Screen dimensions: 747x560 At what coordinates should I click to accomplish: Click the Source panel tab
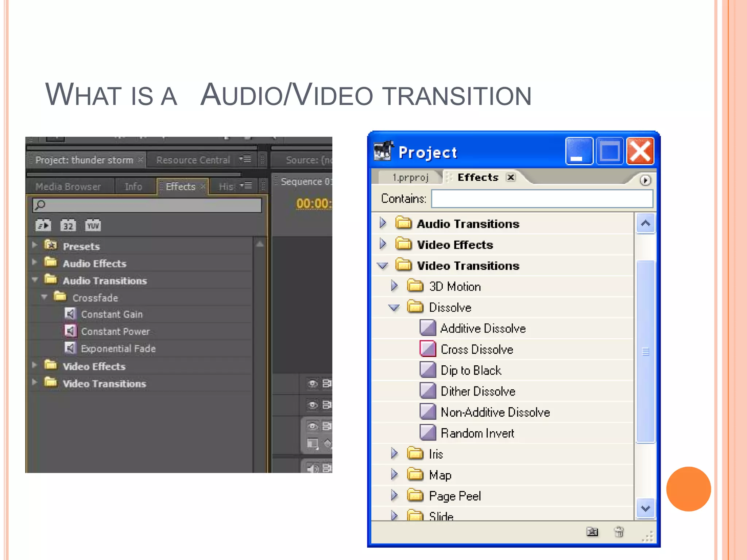coord(309,160)
